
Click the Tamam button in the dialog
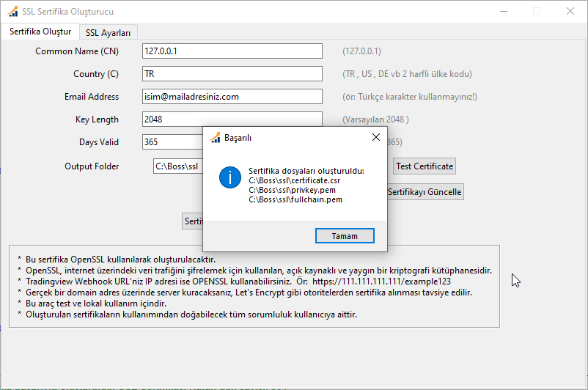345,236
